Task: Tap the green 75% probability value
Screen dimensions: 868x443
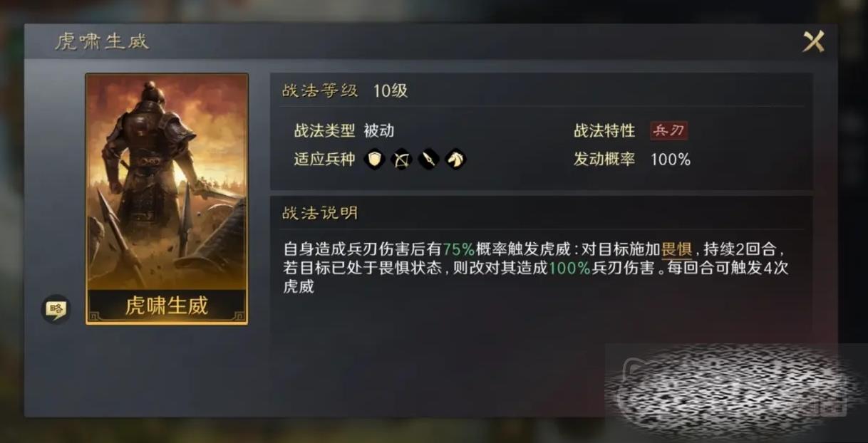Action: coord(459,250)
